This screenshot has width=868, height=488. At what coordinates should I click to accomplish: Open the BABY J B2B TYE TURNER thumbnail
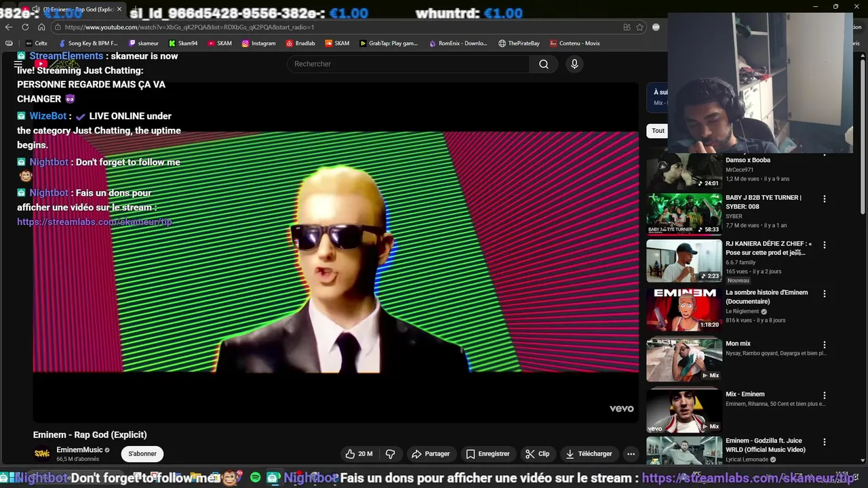[x=684, y=213]
